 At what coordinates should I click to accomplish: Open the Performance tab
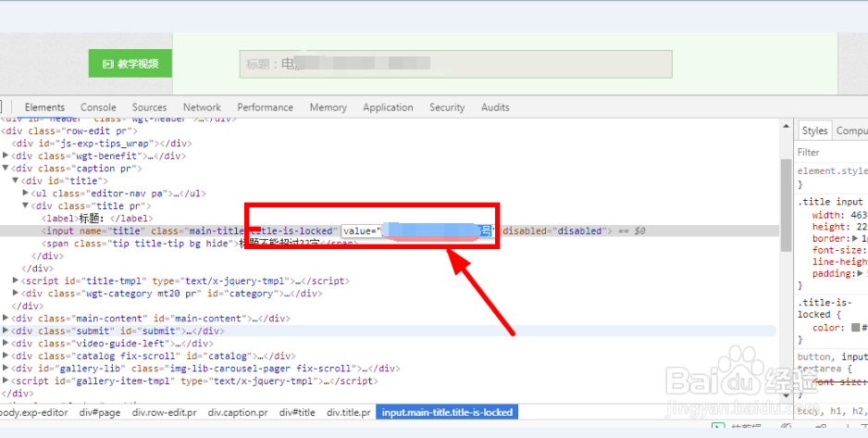(266, 107)
